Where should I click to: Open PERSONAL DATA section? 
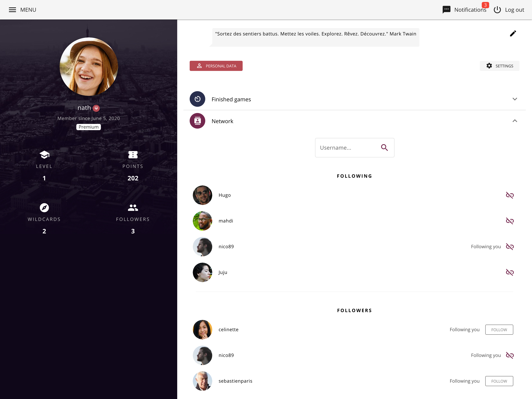coord(216,66)
